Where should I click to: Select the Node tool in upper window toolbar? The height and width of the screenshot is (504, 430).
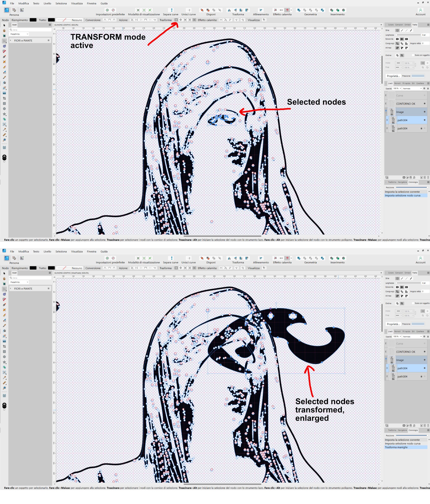[x=4, y=41]
